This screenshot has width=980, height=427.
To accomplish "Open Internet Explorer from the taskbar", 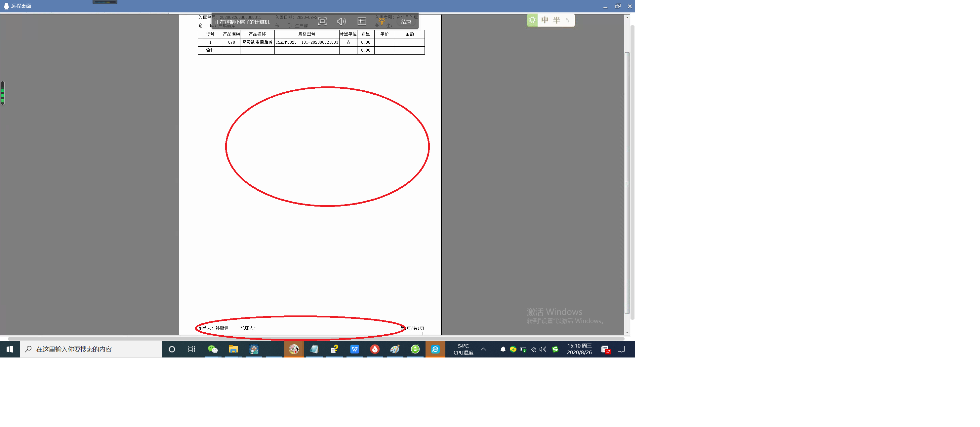I will tap(435, 349).
